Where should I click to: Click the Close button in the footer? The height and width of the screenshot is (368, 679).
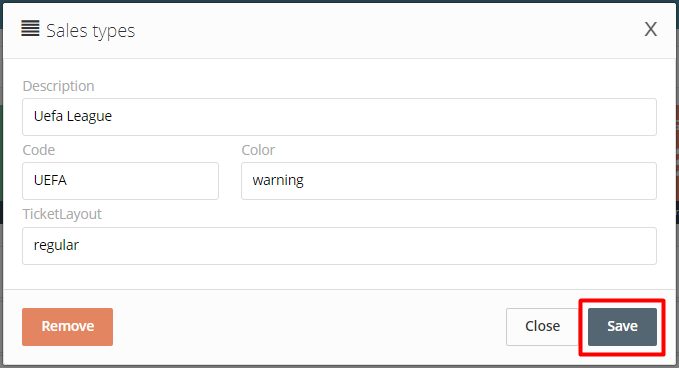(542, 327)
